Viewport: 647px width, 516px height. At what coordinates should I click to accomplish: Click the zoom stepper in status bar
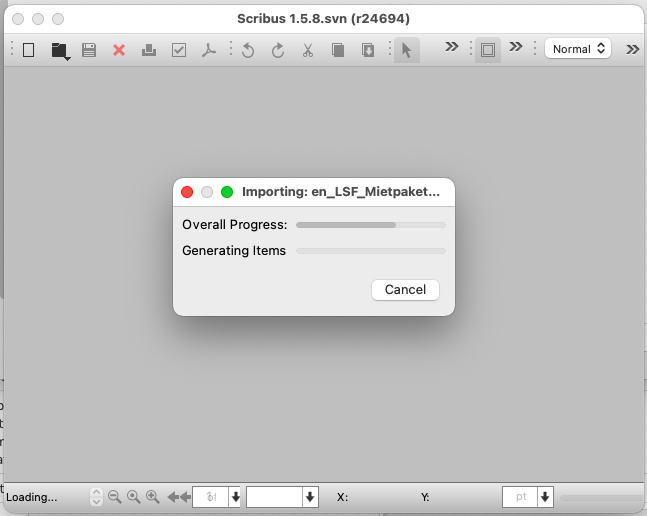point(96,496)
